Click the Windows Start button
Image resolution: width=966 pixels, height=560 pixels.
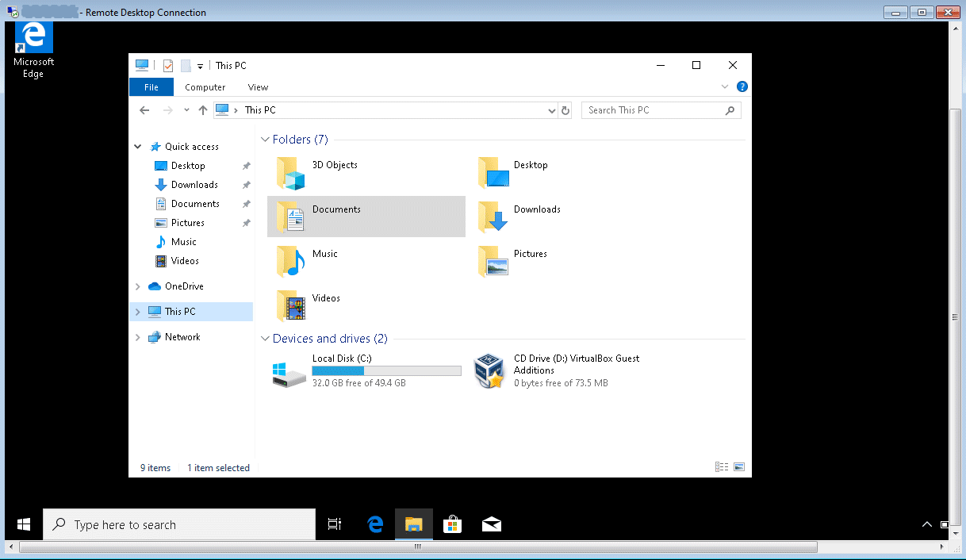pos(24,524)
